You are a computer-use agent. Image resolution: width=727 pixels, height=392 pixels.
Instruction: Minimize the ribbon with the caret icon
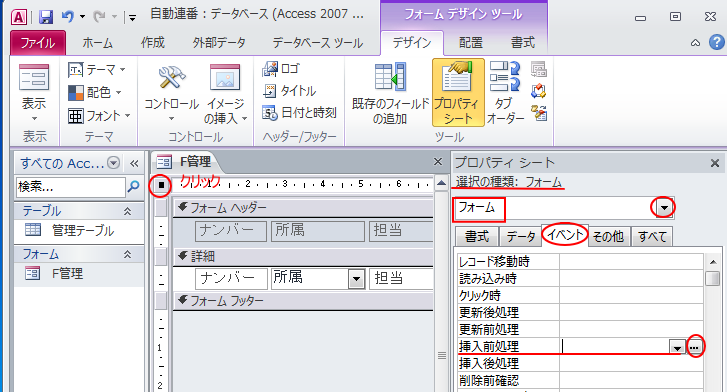tap(695, 43)
